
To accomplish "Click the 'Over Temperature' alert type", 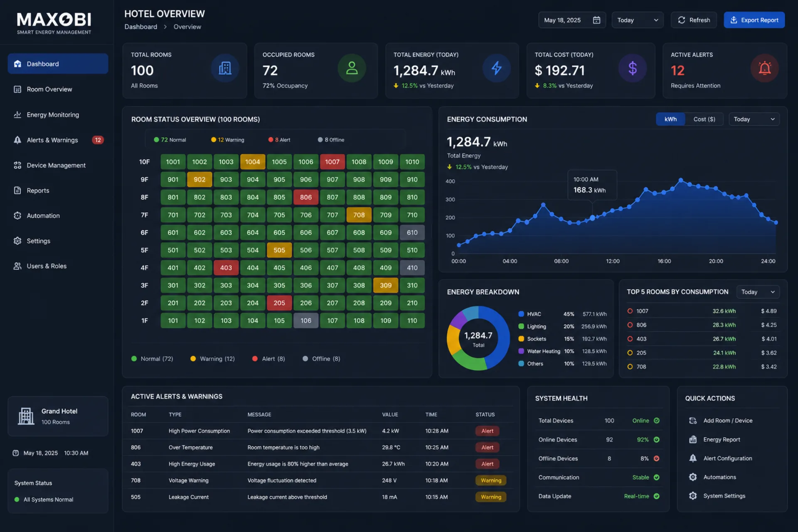I will pos(190,448).
